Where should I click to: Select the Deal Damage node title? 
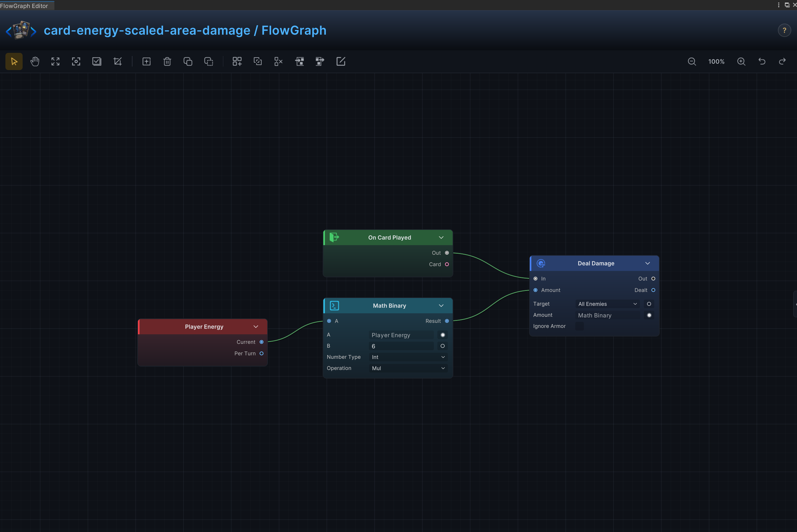596,263
